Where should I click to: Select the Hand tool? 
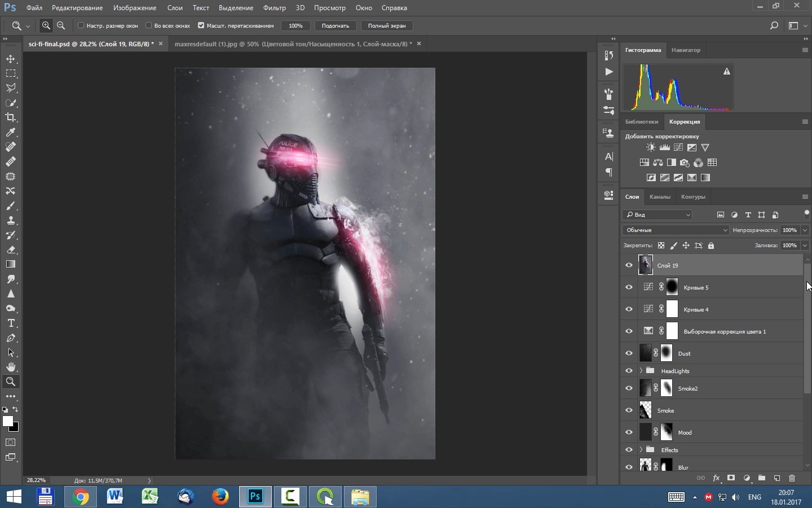point(11,367)
